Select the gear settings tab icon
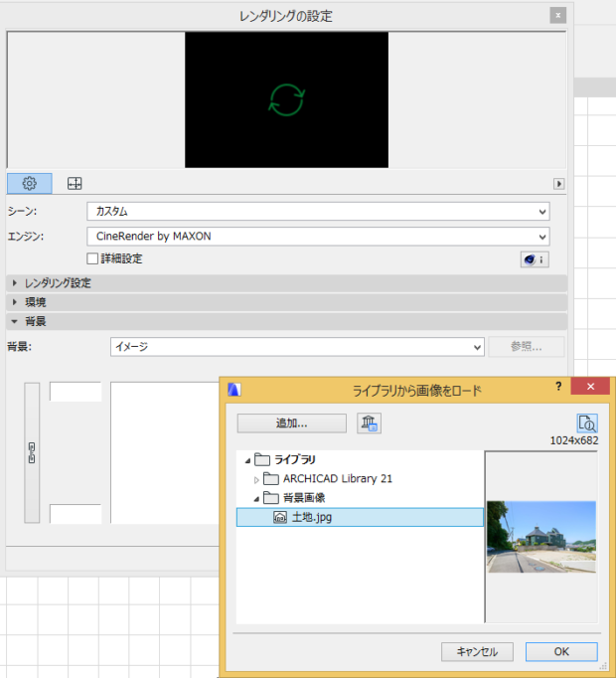This screenshot has height=678, width=616. [x=30, y=183]
